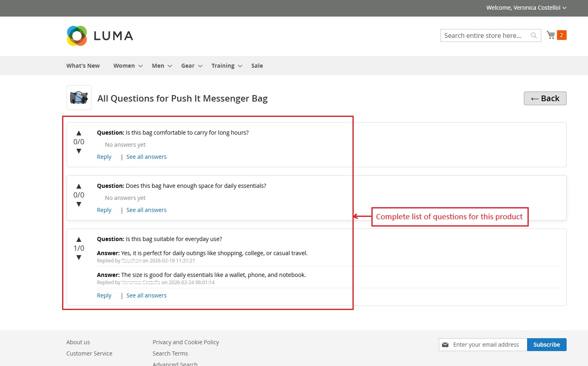
Task: Click the Push It Messenger Bag thumbnail
Action: (x=79, y=98)
